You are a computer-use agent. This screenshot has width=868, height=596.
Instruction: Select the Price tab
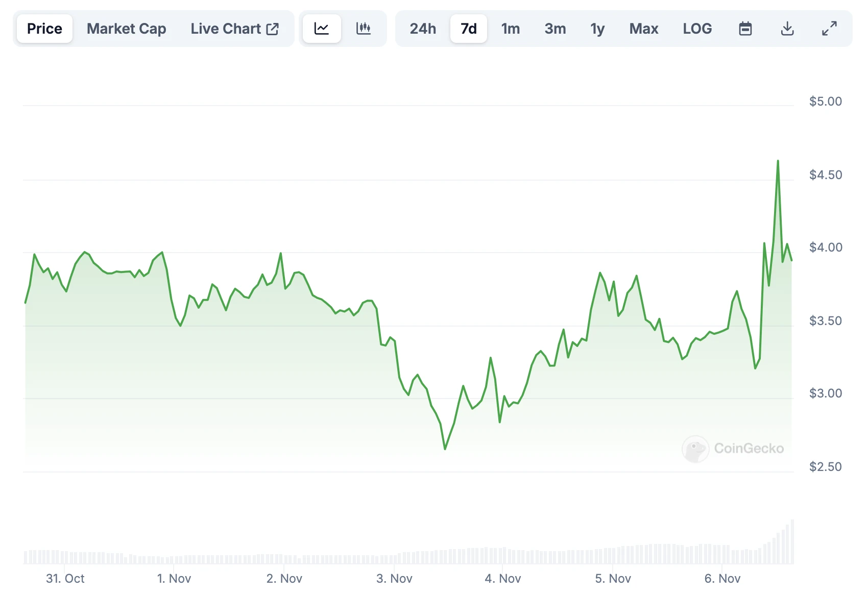coord(44,29)
